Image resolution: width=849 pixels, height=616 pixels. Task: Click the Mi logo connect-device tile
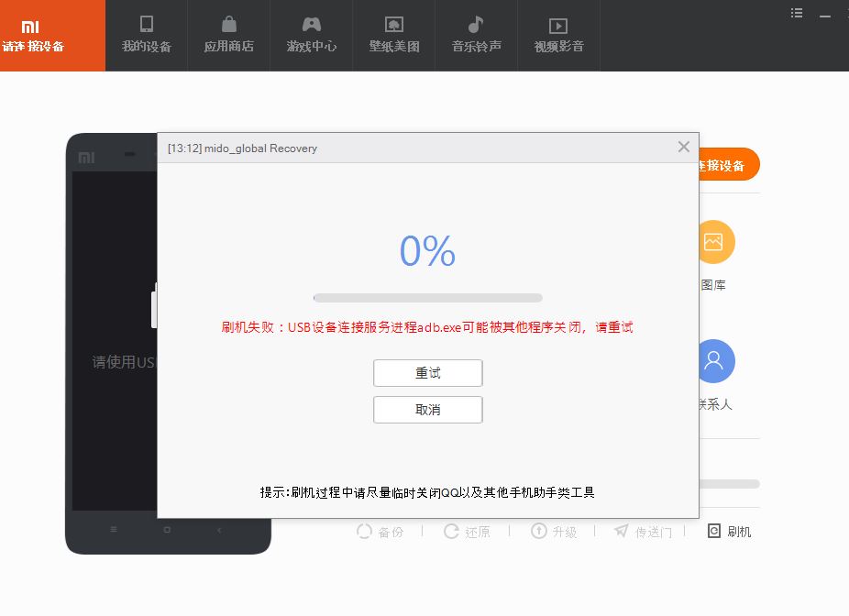[52, 35]
